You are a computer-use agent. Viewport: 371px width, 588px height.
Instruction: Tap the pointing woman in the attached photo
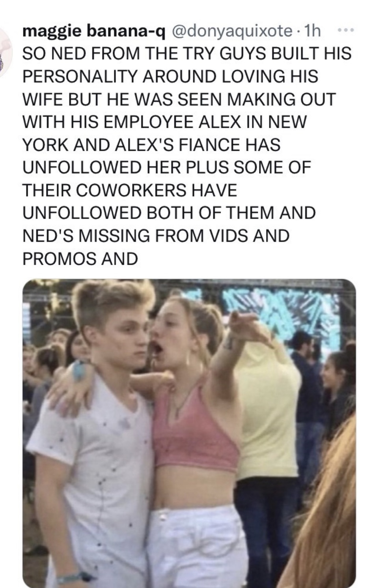click(197, 434)
